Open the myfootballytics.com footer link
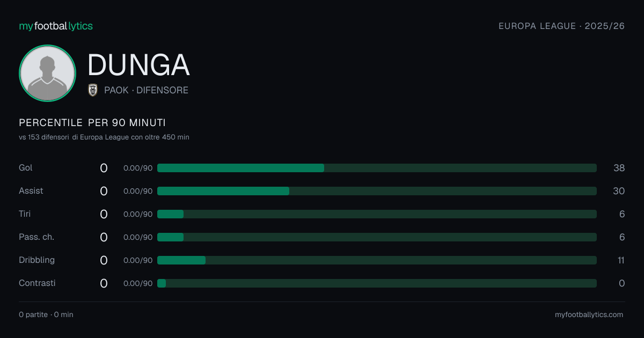Screen dimensions: 644x338 point(589,314)
